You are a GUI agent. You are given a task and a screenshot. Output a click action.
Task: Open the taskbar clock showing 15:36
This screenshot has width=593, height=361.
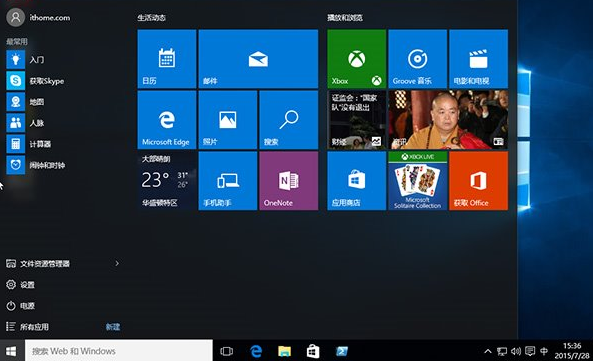[x=572, y=351]
